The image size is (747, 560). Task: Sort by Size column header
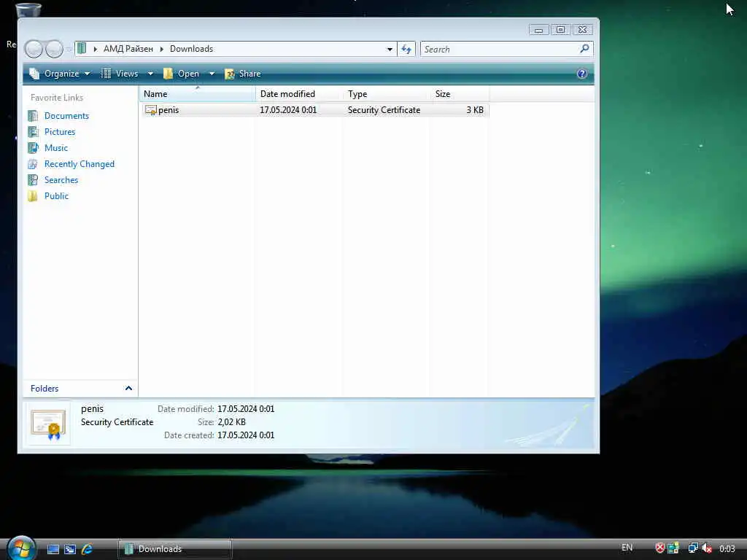(x=460, y=94)
